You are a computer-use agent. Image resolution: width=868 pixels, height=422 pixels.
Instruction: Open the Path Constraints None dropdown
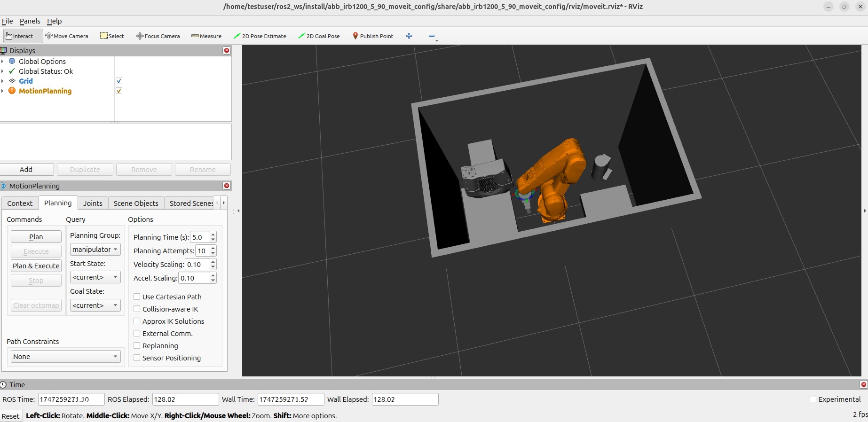pyautogui.click(x=66, y=357)
